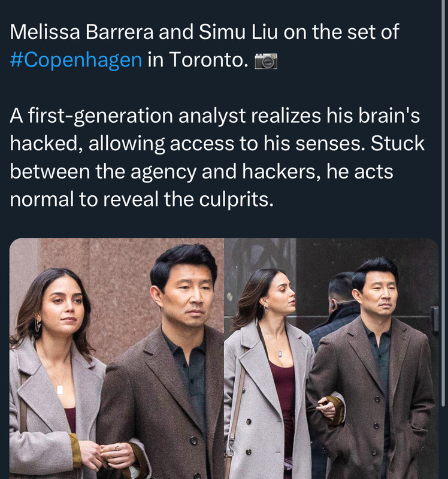Click the name Melissa Barrera in tweet
The width and height of the screenshot is (448, 479).
click(x=81, y=32)
